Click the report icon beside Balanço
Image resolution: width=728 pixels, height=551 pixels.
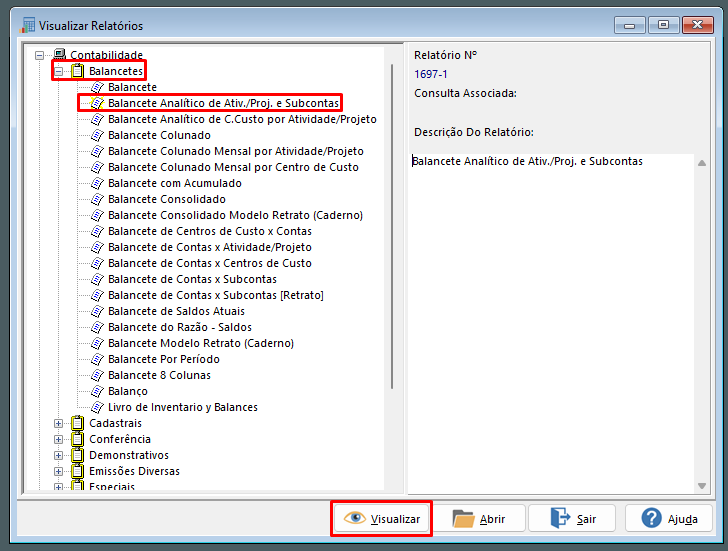click(x=97, y=391)
